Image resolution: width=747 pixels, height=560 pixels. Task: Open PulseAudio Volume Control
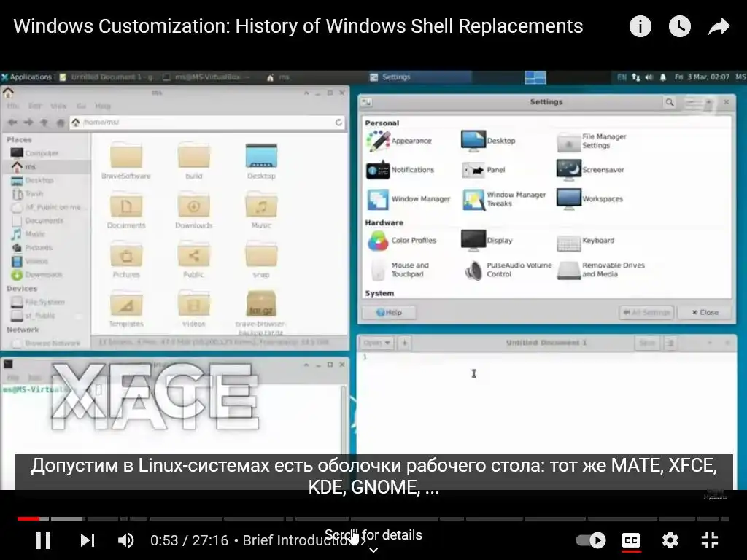click(x=508, y=270)
